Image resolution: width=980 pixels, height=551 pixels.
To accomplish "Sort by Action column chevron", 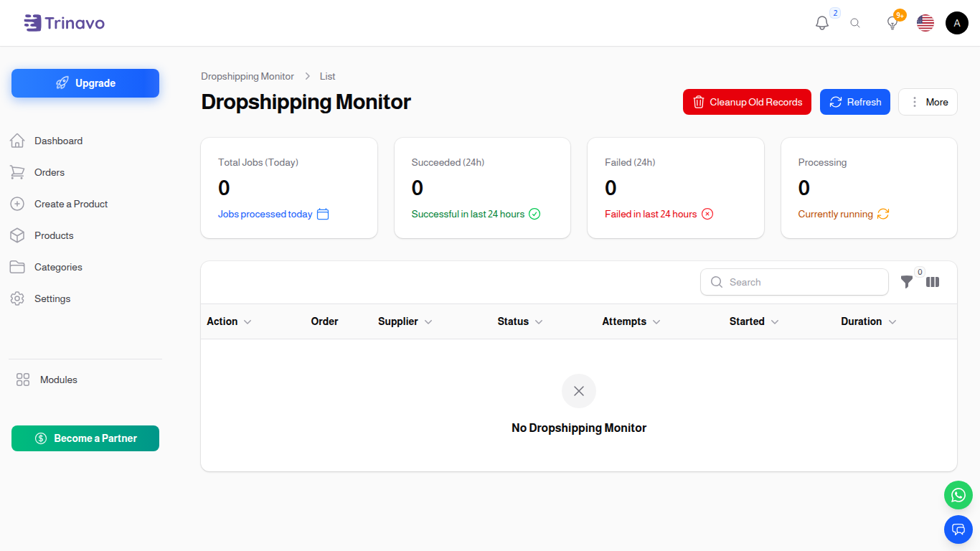I will click(x=248, y=321).
